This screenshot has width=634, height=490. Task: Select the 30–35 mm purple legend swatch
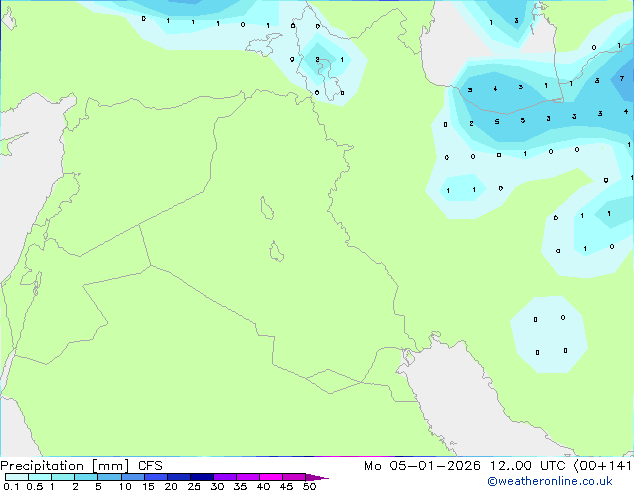tap(225, 477)
